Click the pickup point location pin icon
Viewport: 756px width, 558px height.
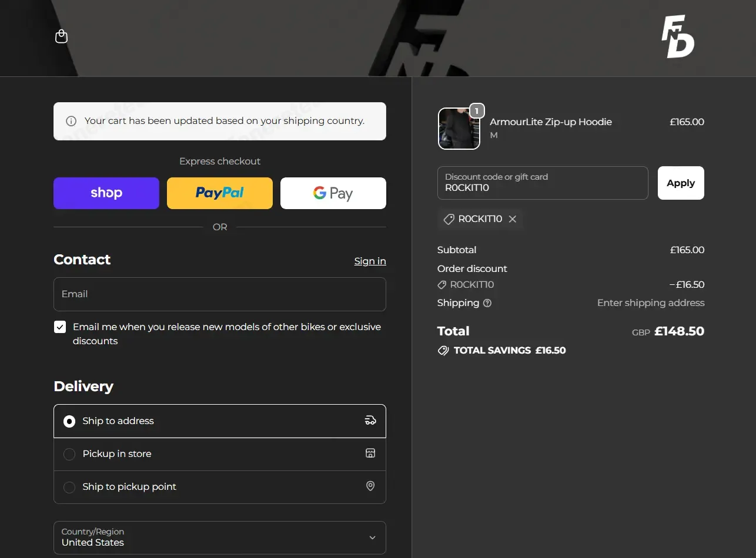pyautogui.click(x=370, y=486)
